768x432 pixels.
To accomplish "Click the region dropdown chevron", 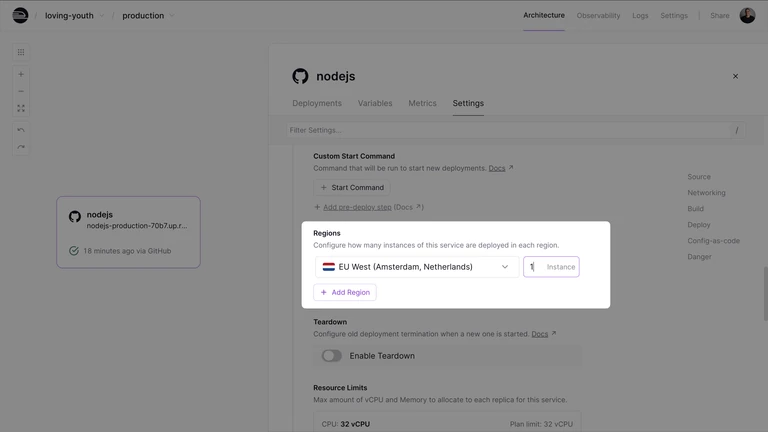I will (504, 267).
